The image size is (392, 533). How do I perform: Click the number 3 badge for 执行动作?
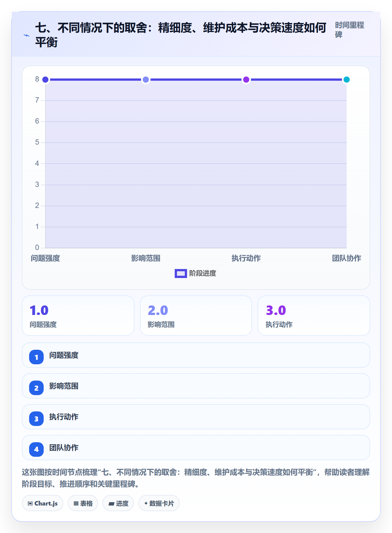(36, 419)
